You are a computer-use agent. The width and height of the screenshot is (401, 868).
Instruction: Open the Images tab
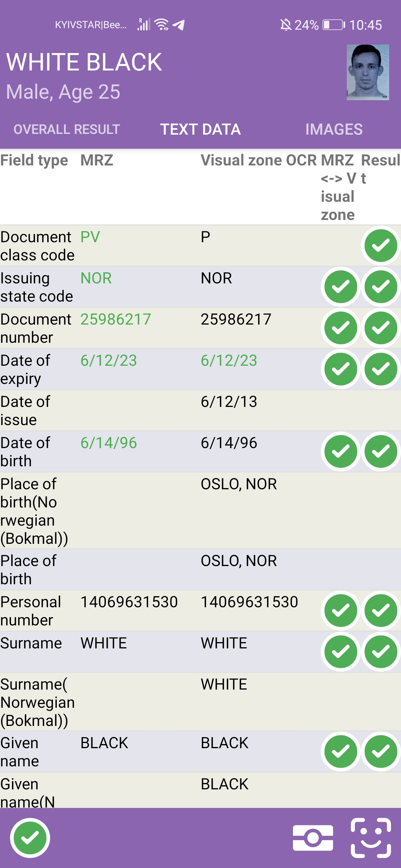coord(334,129)
